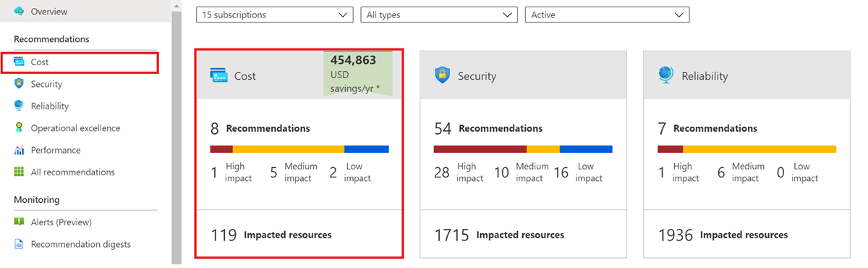Select the Cost credit card icon in sidebar
The height and width of the screenshot is (268, 868).
(x=19, y=62)
